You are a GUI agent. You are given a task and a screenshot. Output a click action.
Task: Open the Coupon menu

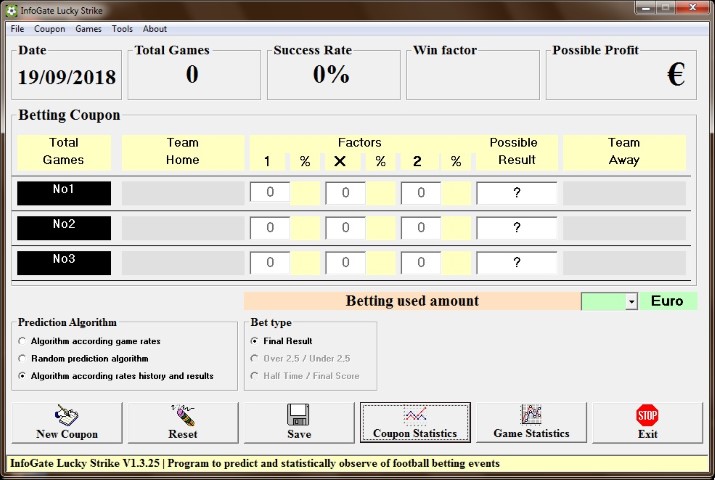pyautogui.click(x=50, y=29)
